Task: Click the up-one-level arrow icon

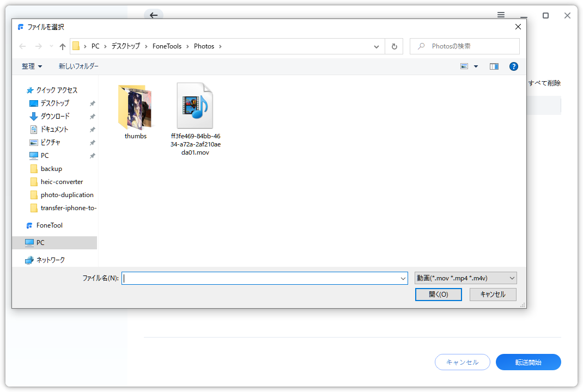Action: (63, 46)
